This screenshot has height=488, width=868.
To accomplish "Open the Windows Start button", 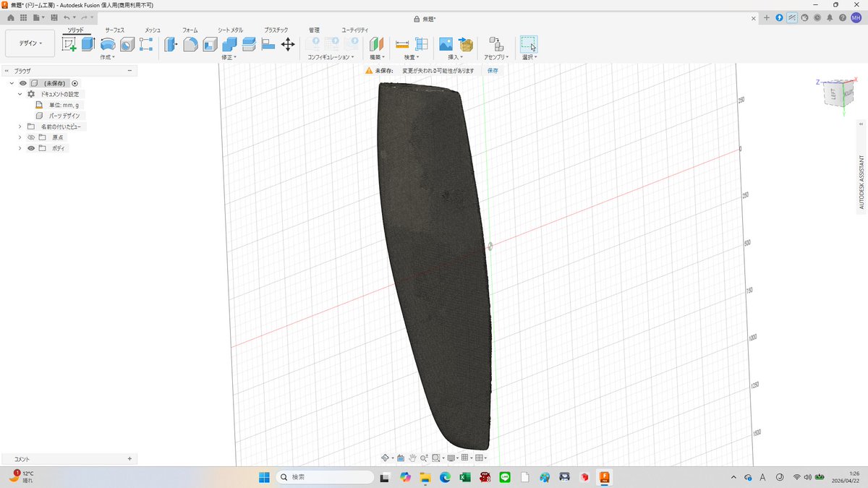I will [264, 477].
